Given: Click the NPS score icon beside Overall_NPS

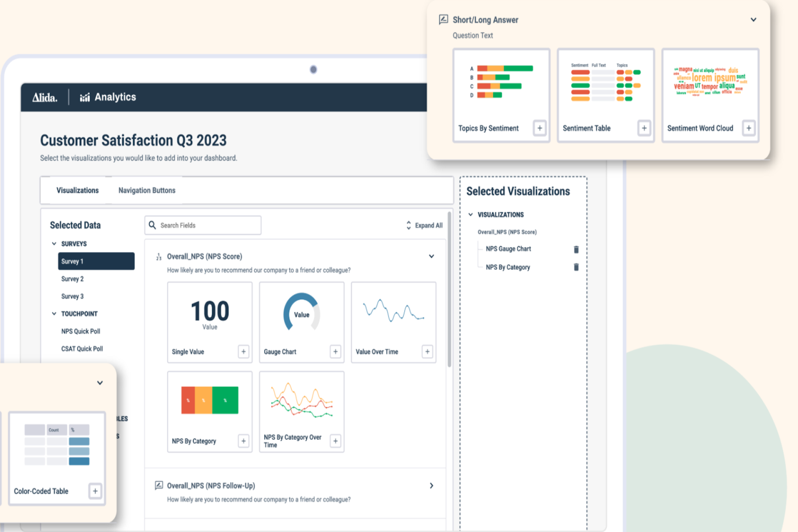Looking at the screenshot, I should pos(159,257).
